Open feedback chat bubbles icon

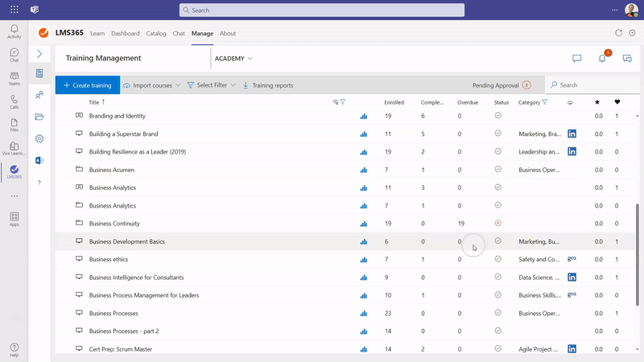coord(627,58)
